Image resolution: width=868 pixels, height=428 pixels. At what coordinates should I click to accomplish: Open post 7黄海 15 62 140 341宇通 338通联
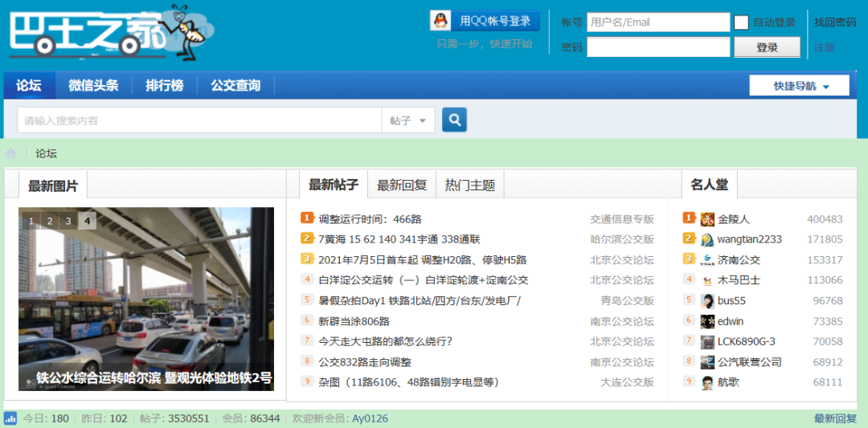click(x=399, y=239)
